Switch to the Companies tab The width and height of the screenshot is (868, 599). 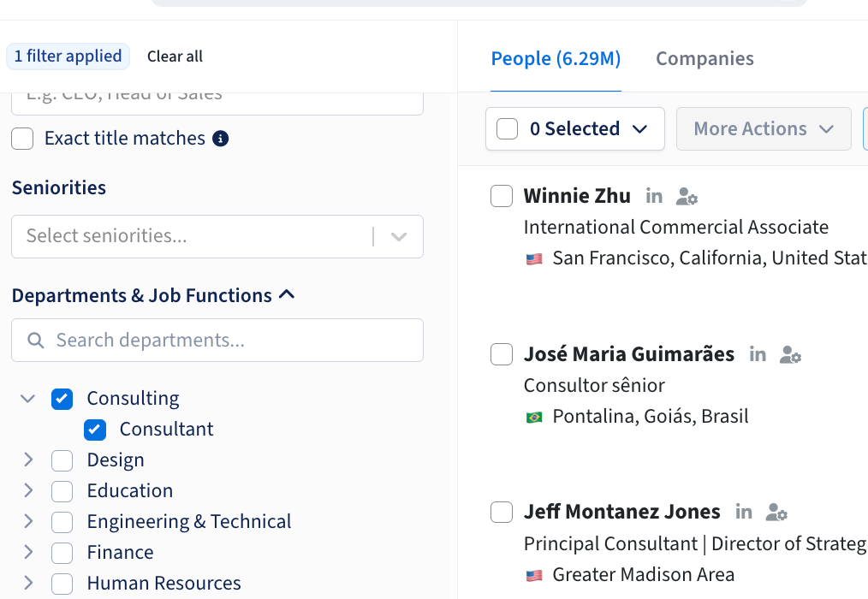[x=705, y=59]
